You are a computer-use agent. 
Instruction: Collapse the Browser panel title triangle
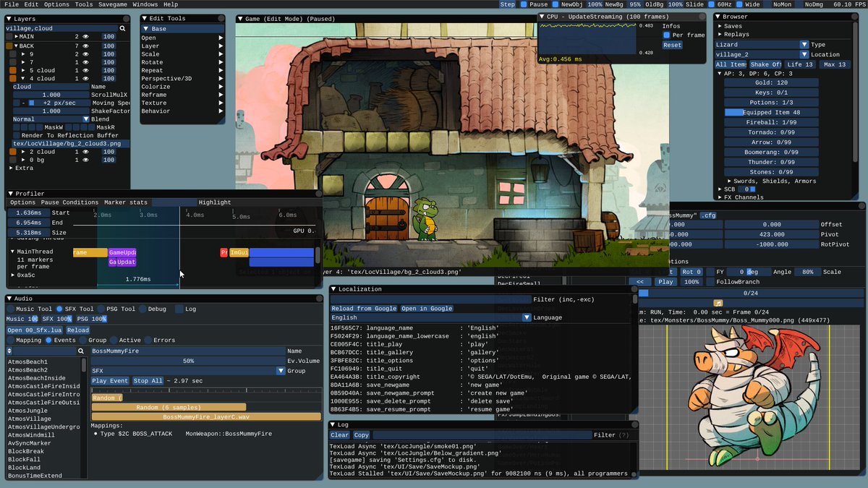[x=718, y=17]
